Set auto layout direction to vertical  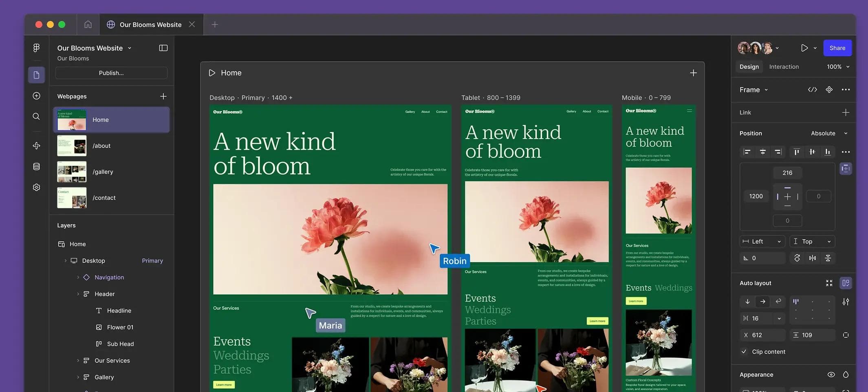747,302
